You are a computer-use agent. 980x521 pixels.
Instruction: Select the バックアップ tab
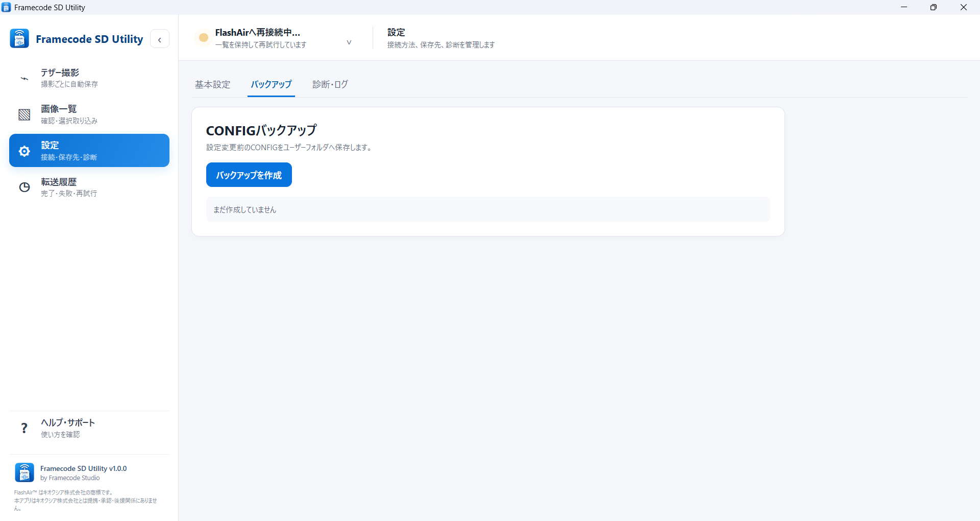271,84
